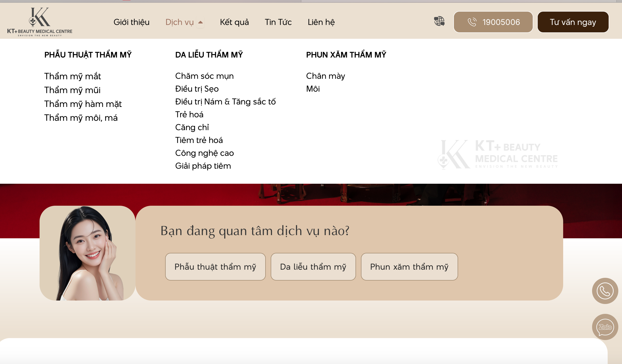Click the smiling woman portrait image
This screenshot has height=364, width=622.
(x=88, y=253)
